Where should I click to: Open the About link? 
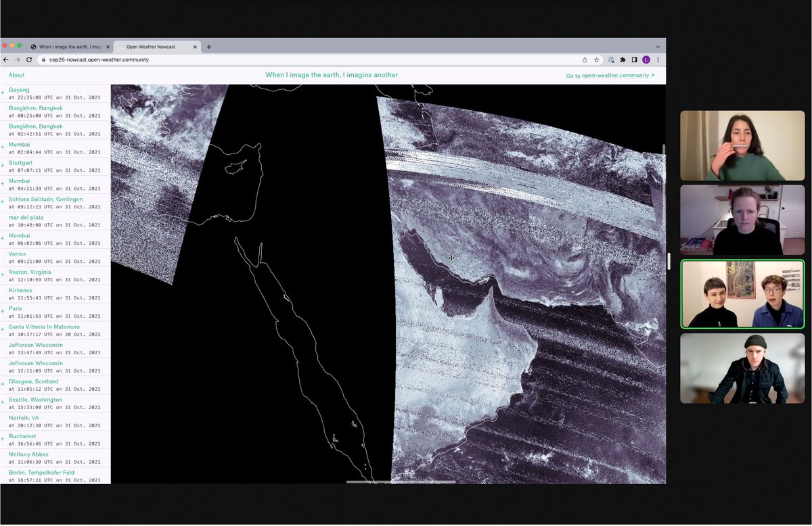pos(16,75)
